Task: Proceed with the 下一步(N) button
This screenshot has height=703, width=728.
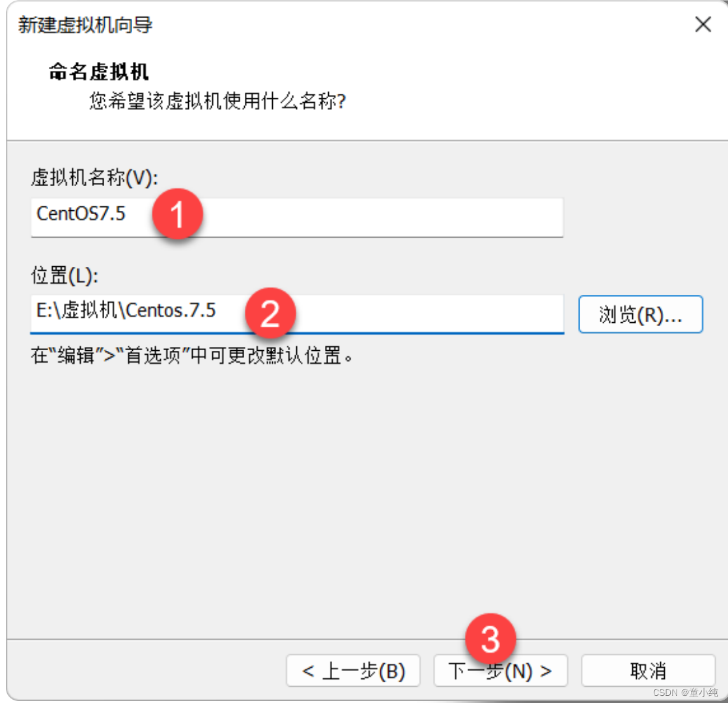Action: tap(500, 671)
